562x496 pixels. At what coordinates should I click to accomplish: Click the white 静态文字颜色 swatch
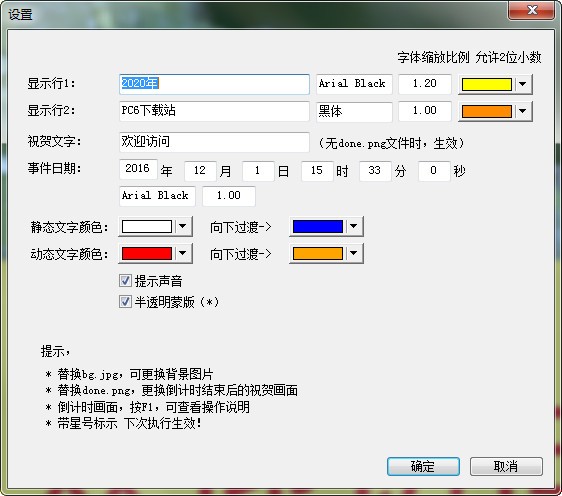(147, 226)
